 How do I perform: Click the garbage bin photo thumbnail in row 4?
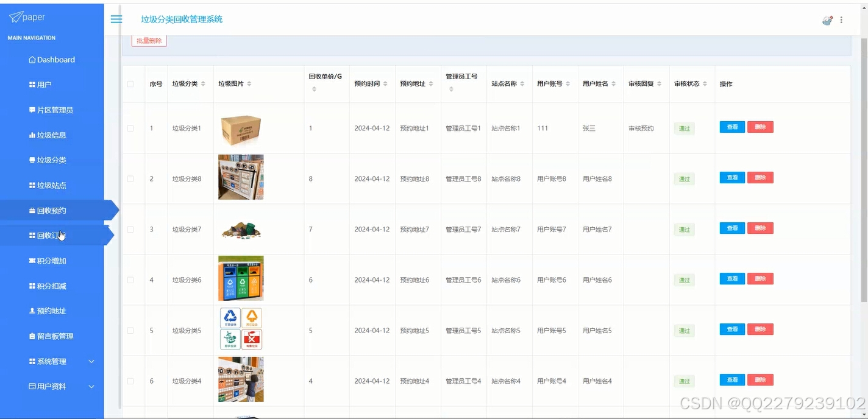point(240,278)
